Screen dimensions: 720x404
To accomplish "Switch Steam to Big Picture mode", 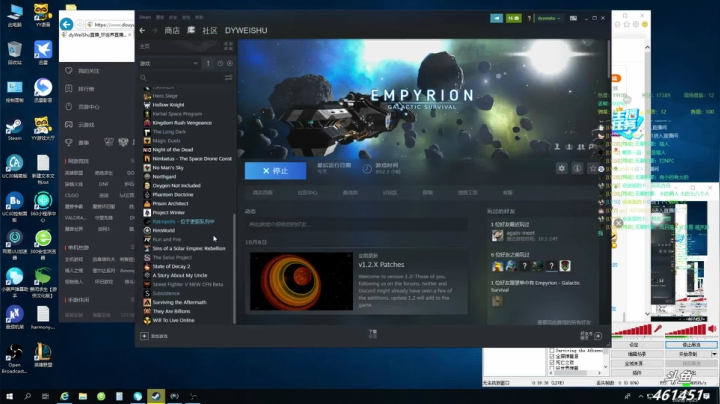I will (x=574, y=18).
